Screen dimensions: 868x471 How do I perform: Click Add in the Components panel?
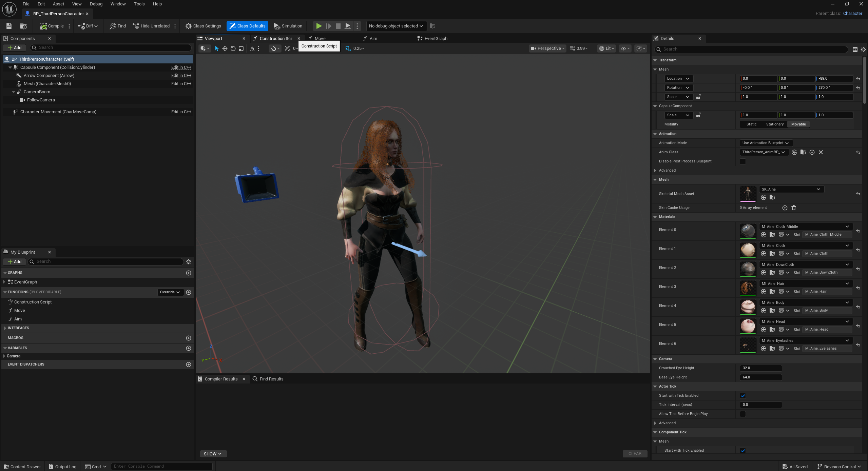(15, 48)
